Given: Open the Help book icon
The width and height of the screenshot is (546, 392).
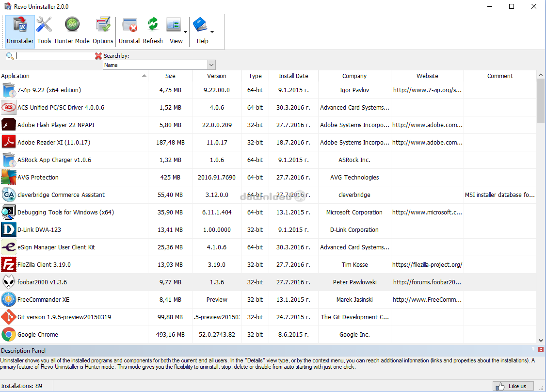Looking at the screenshot, I should [x=200, y=25].
